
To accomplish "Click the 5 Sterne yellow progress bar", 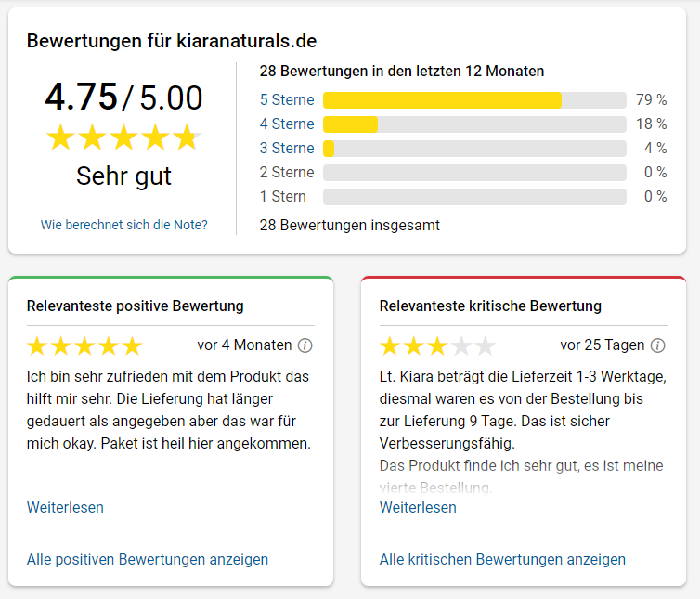I will tap(442, 100).
